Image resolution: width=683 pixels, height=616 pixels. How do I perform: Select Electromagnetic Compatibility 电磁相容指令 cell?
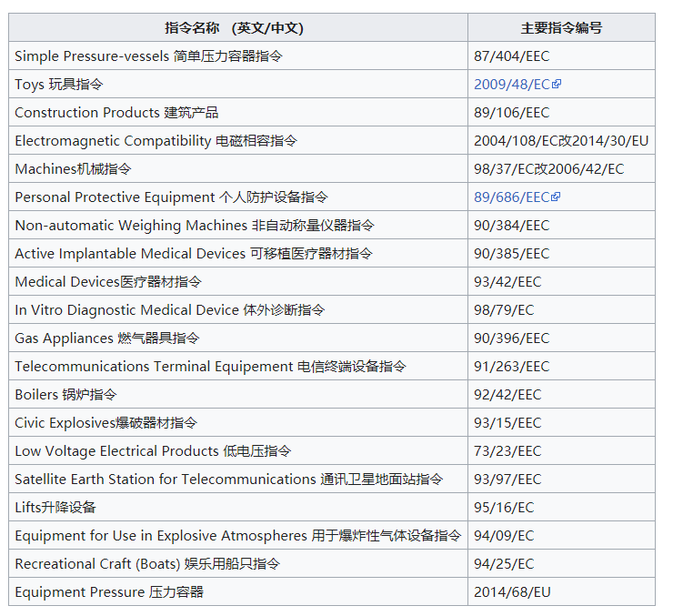coord(238,140)
